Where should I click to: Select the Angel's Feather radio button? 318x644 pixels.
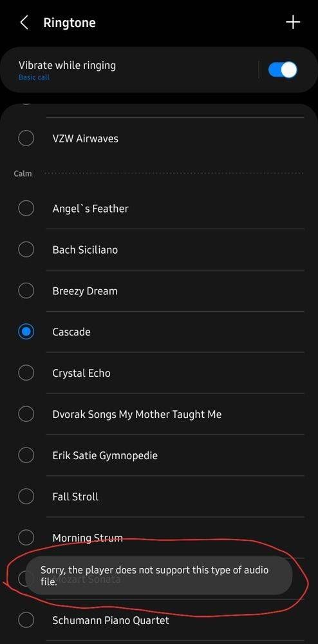coord(26,208)
